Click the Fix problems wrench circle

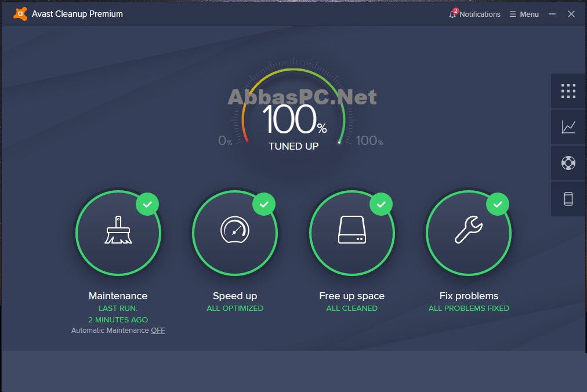469,233
